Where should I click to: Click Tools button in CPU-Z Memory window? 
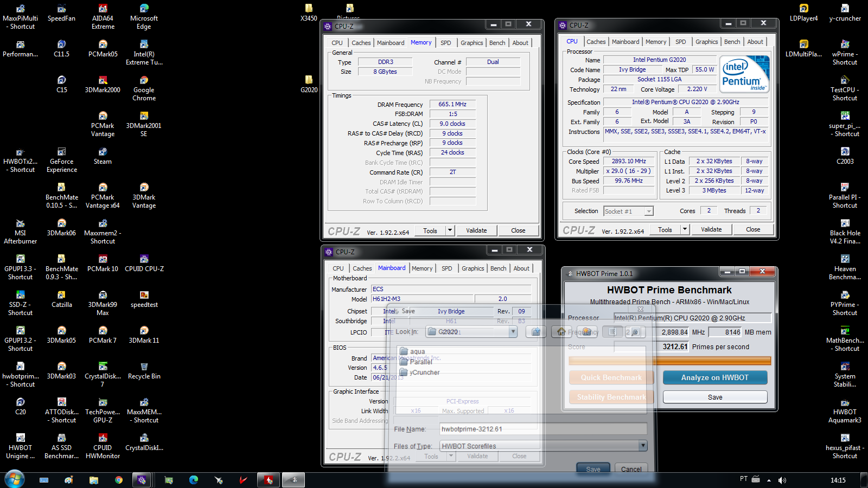pos(430,230)
